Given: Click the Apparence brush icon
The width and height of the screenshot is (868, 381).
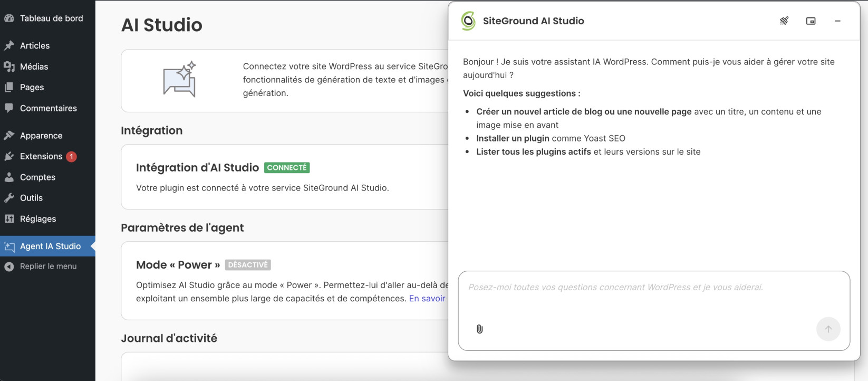Looking at the screenshot, I should tap(9, 136).
